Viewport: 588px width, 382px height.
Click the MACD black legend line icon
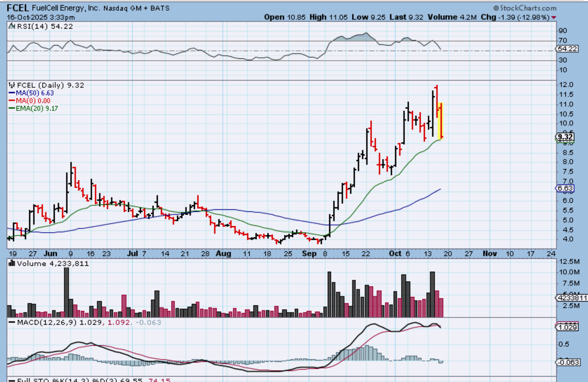click(x=12, y=322)
